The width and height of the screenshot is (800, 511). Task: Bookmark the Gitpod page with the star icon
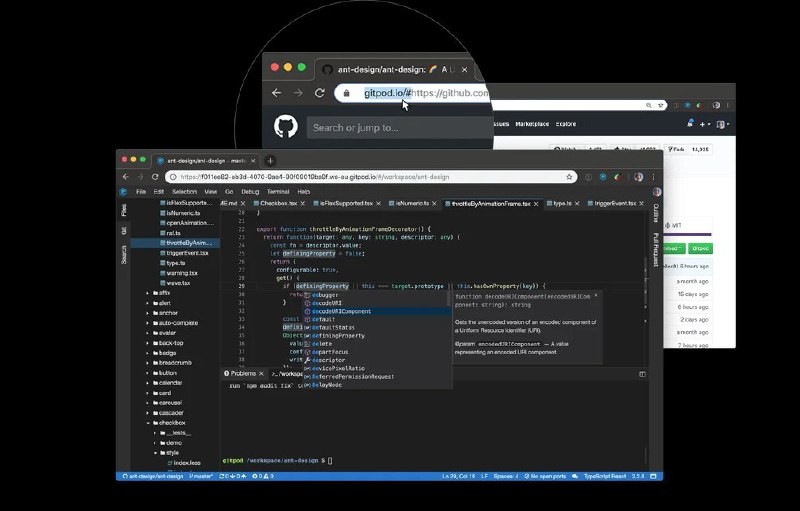pos(569,176)
